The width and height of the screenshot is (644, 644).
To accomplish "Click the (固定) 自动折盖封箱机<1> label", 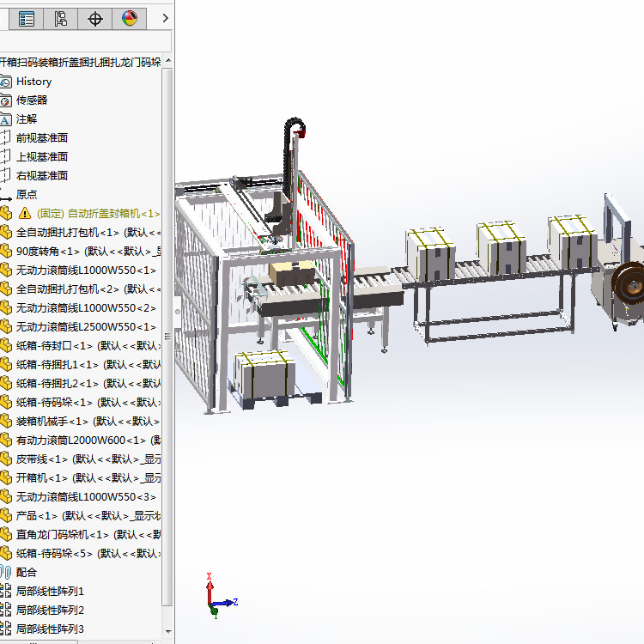I will click(x=98, y=214).
